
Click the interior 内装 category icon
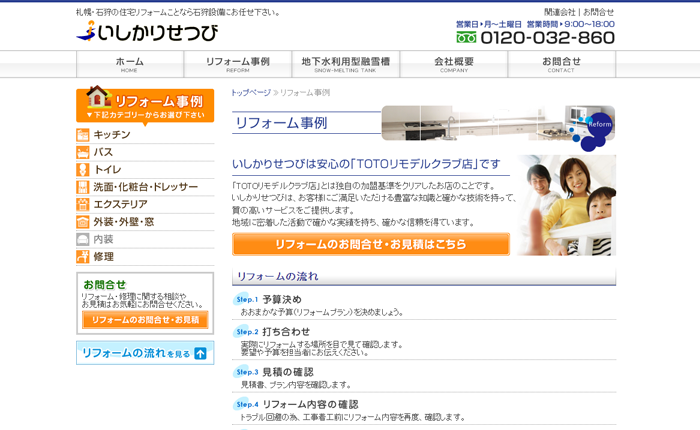click(x=83, y=239)
